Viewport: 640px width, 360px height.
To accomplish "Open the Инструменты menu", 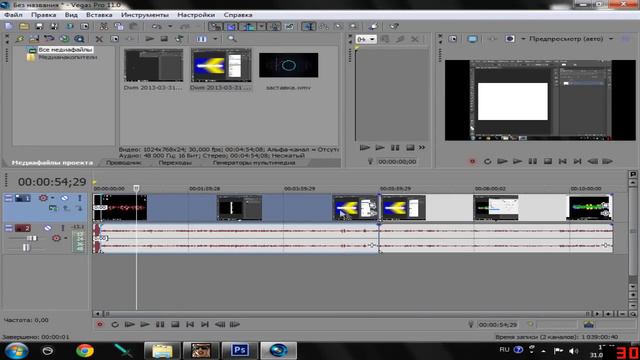I will [145, 15].
